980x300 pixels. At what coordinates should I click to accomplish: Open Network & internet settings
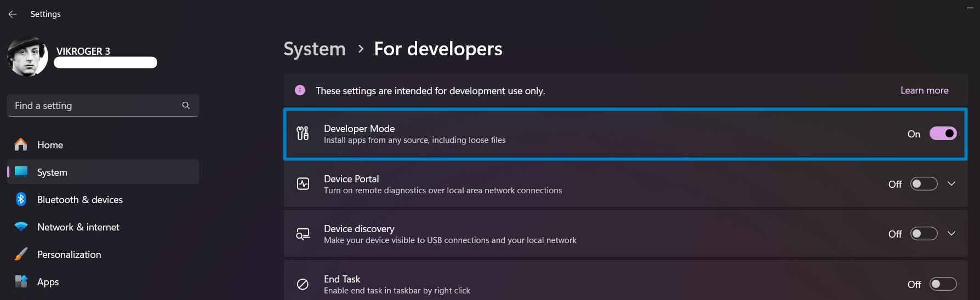(x=103, y=227)
